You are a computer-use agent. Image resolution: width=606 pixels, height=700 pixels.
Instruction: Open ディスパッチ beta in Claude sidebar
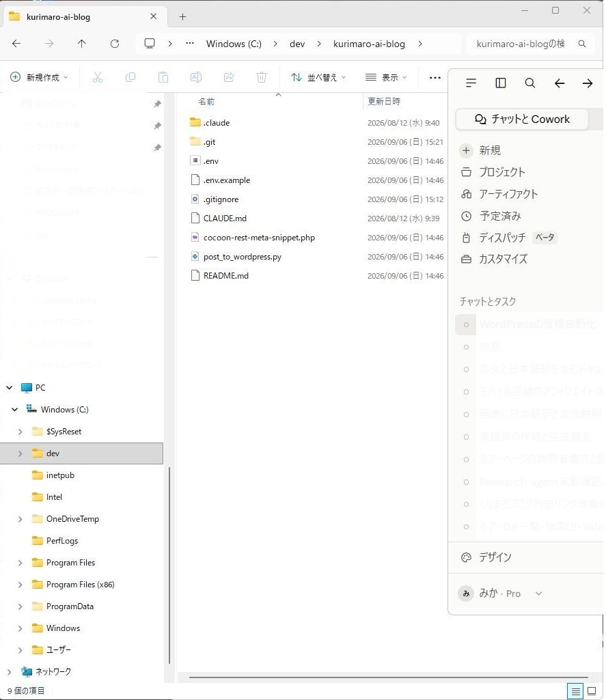[x=508, y=238]
